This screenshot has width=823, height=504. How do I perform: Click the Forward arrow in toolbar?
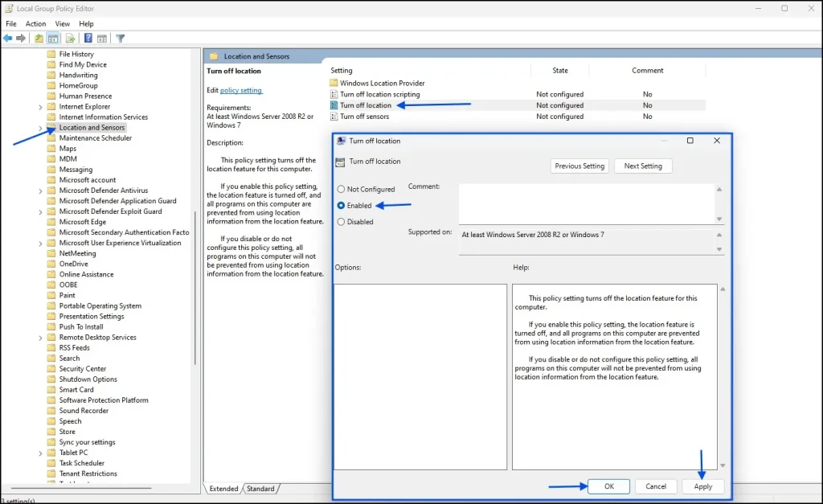[x=20, y=38]
